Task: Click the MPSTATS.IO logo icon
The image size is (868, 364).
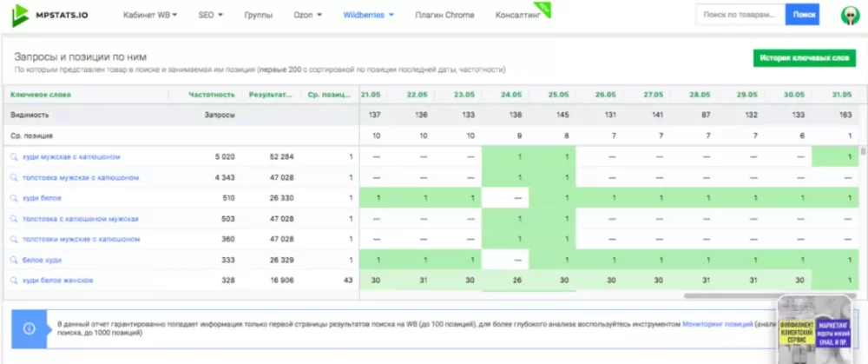Action: tap(20, 15)
